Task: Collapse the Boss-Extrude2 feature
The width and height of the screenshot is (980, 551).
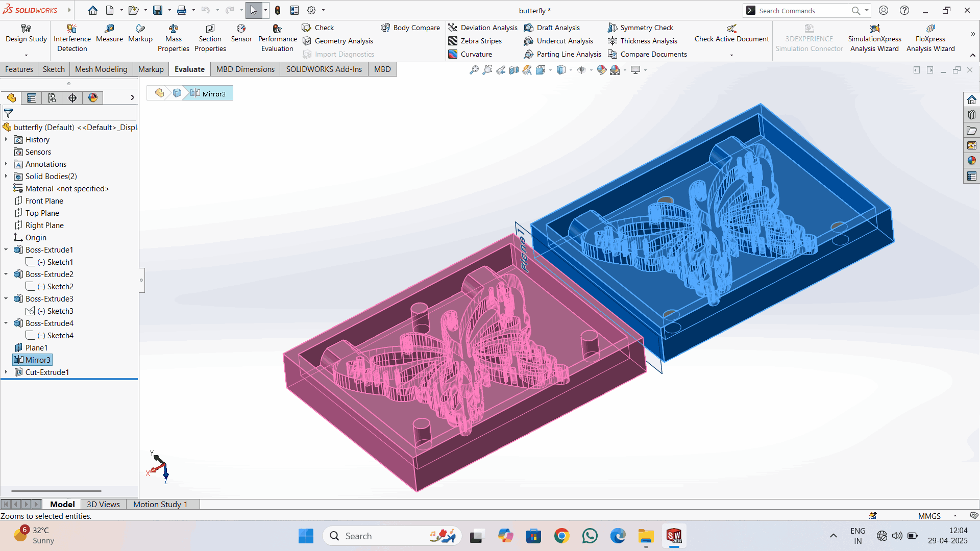Action: (6, 274)
